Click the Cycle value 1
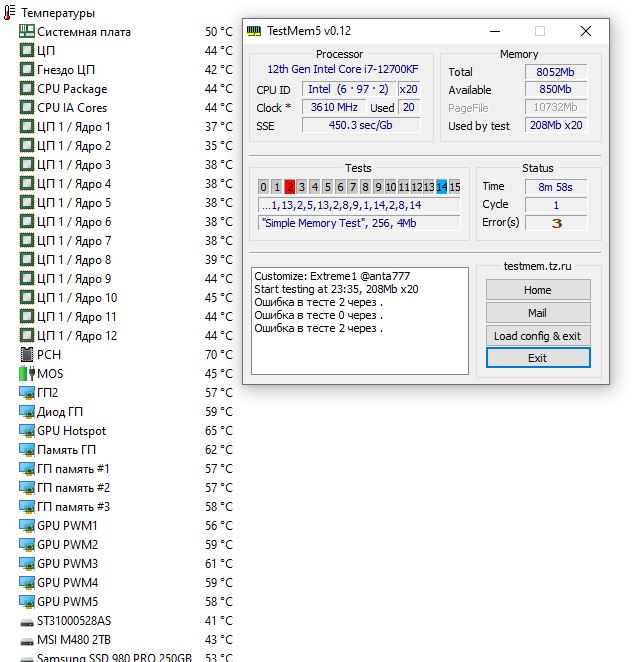The height and width of the screenshot is (662, 644). [x=556, y=205]
